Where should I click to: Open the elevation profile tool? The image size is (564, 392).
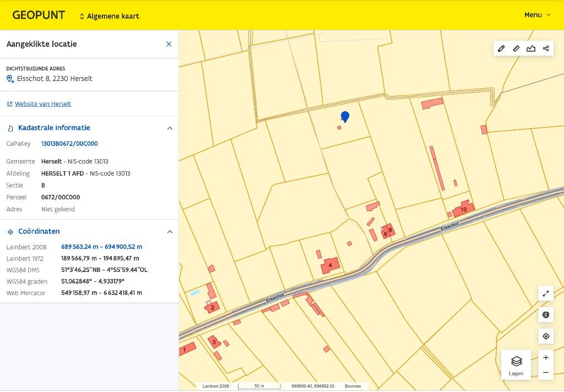coord(531,48)
